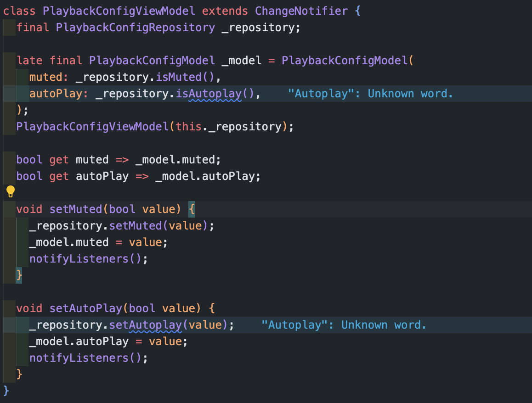Click the muted getter name
The width and height of the screenshot is (532, 403).
pyautogui.click(x=92, y=160)
